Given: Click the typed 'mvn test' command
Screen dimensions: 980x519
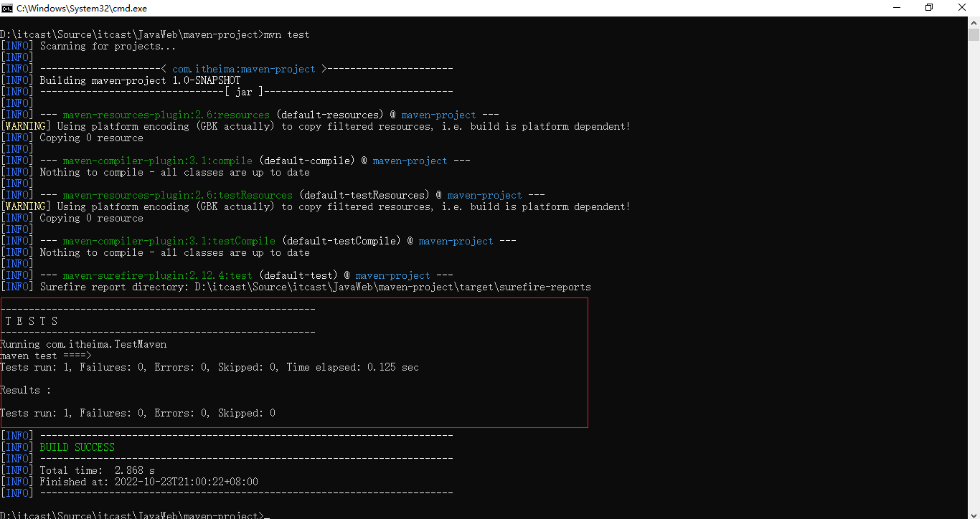Looking at the screenshot, I should [287, 34].
